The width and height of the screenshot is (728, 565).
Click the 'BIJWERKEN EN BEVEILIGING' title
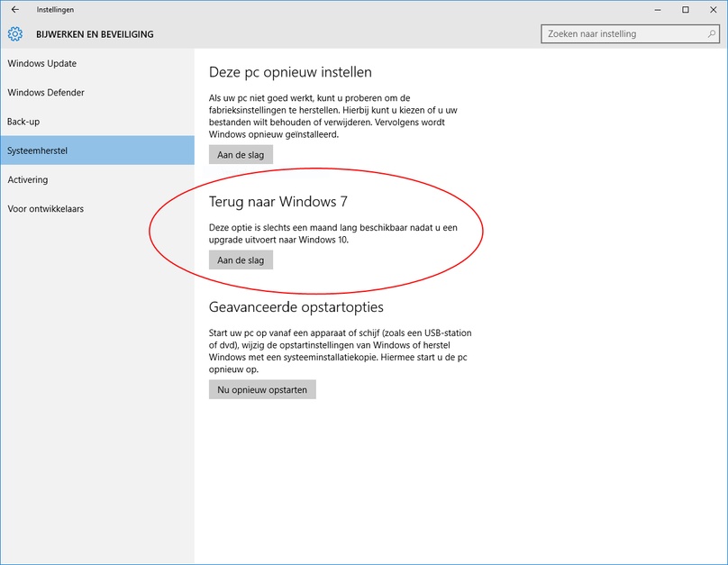[x=95, y=34]
